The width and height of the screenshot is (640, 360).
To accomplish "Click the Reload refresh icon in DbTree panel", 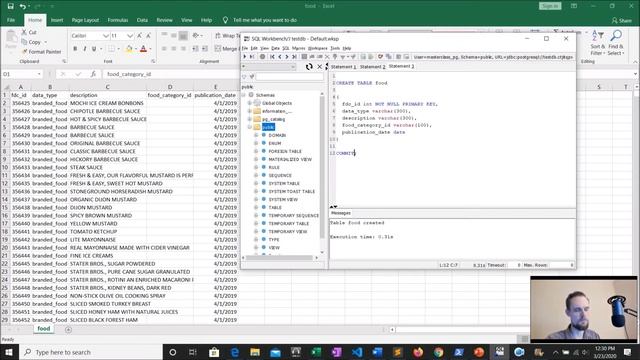I will click(309, 67).
